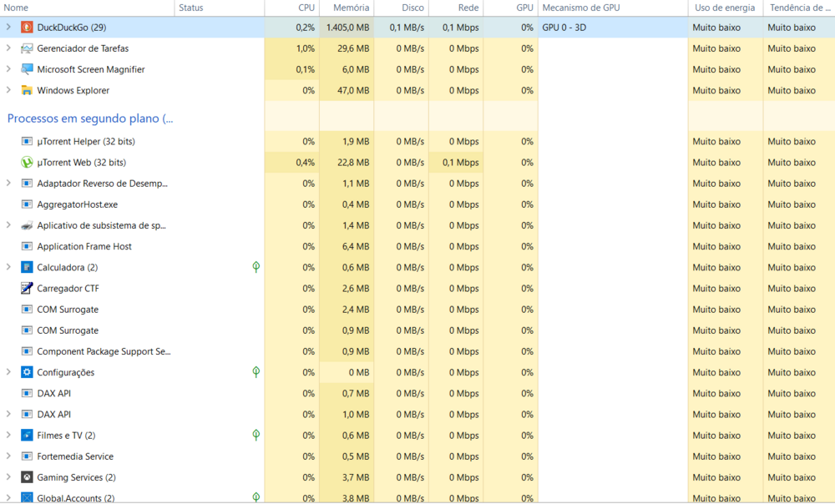Expand the DuckDuckGo process group

tap(8, 28)
